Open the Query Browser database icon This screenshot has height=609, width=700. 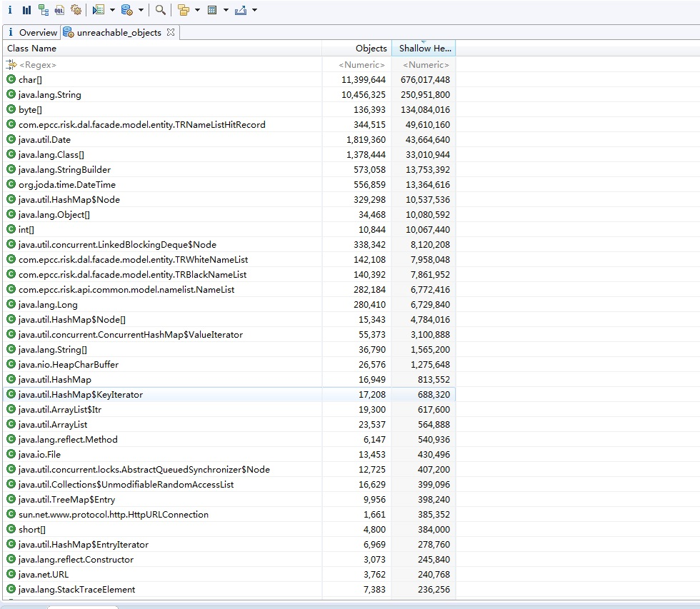[127, 10]
